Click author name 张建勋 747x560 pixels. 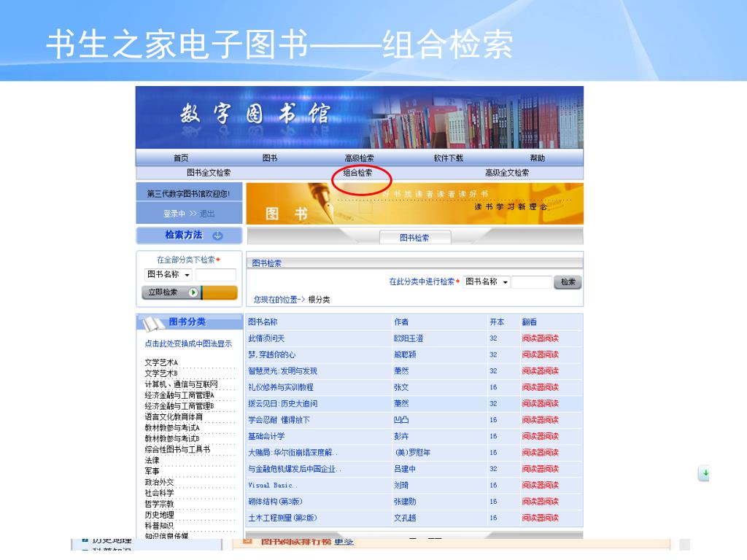pyautogui.click(x=405, y=502)
